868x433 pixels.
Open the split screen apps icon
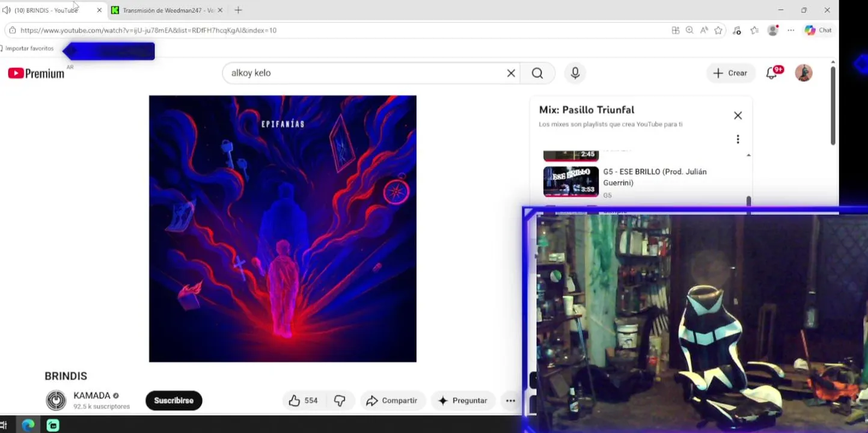pyautogui.click(x=676, y=30)
